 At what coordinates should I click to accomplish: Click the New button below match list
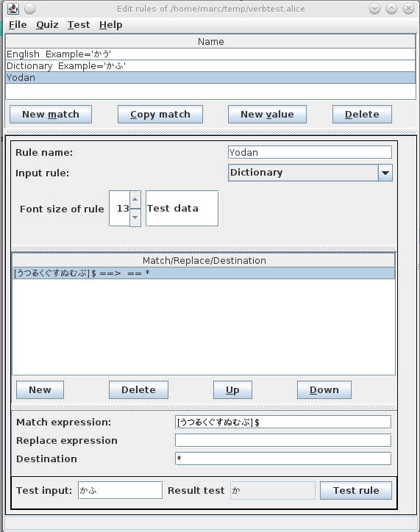(40, 390)
